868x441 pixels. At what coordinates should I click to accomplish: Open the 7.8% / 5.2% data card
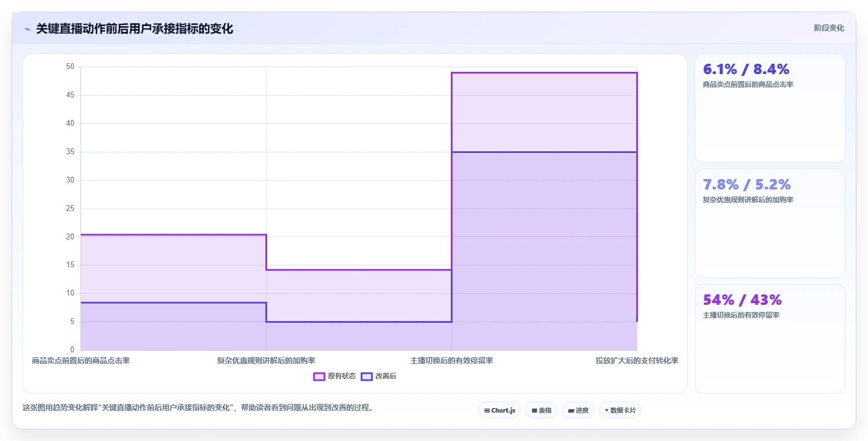769,223
